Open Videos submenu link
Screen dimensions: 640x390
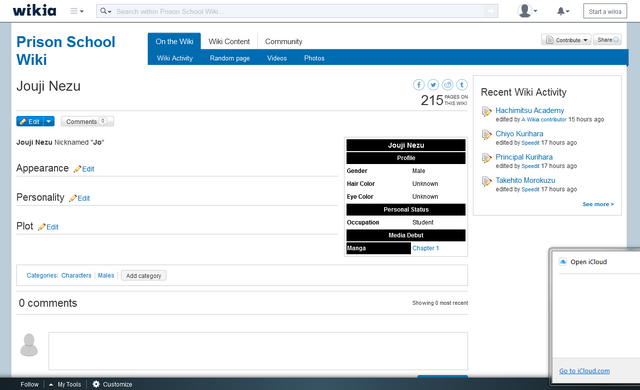pos(277,58)
